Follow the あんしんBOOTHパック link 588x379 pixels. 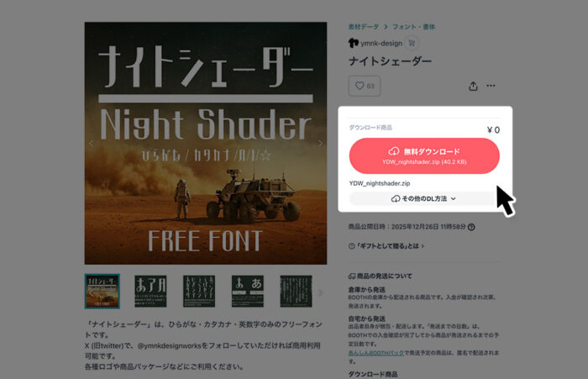tap(375, 353)
